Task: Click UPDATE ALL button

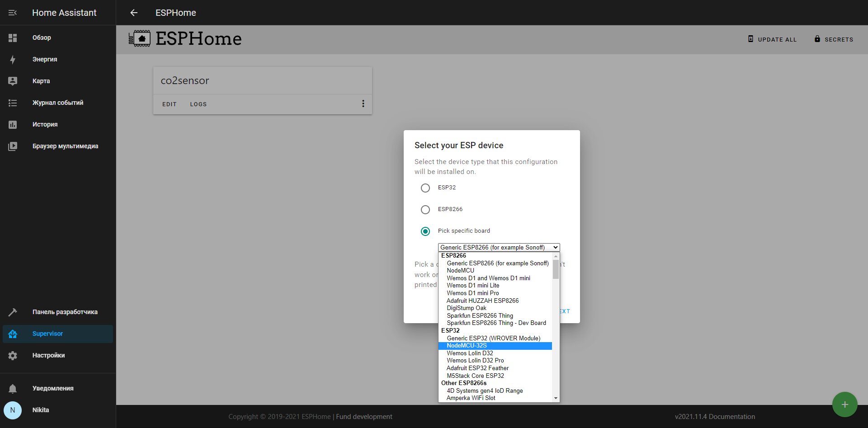Action: coord(772,39)
